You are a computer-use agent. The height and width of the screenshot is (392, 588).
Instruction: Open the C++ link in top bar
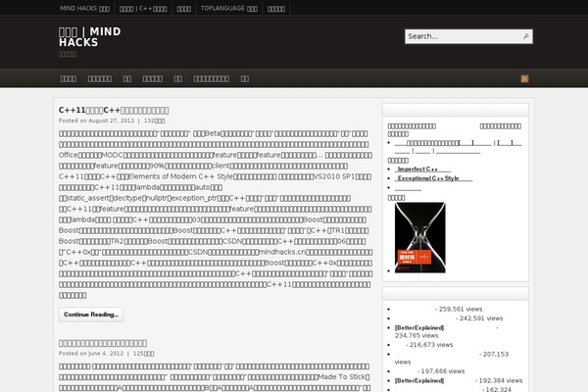click(x=143, y=8)
